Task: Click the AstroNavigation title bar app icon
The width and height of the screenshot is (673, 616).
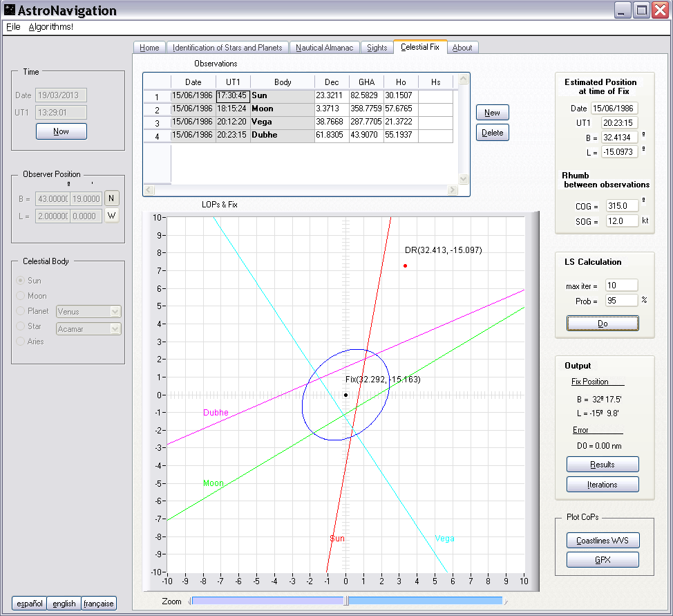Action: pos(10,10)
